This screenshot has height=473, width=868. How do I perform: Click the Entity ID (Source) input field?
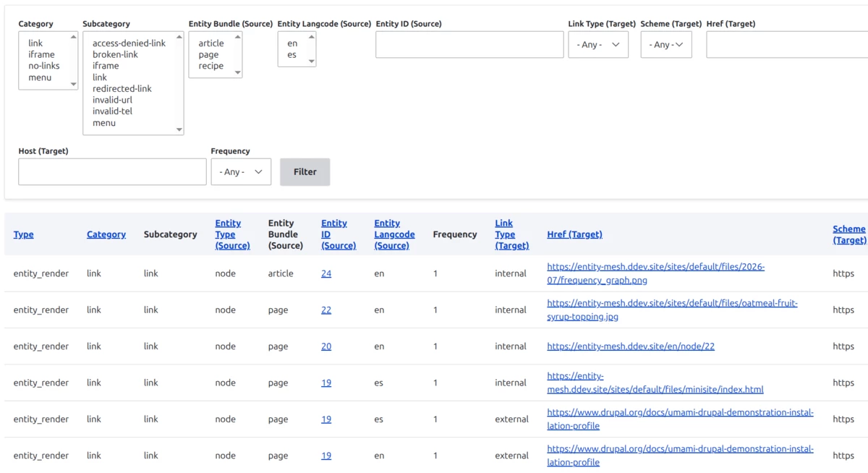[x=469, y=45]
